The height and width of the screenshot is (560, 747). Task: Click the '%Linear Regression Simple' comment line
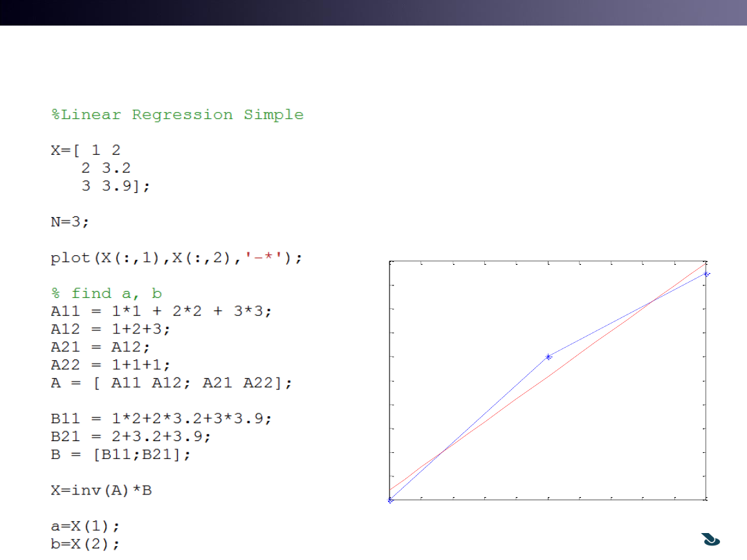(177, 115)
